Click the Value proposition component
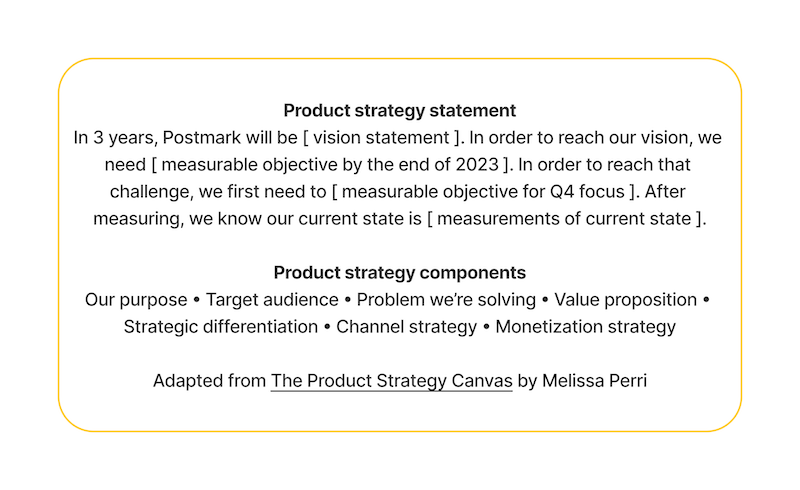 click(x=626, y=300)
